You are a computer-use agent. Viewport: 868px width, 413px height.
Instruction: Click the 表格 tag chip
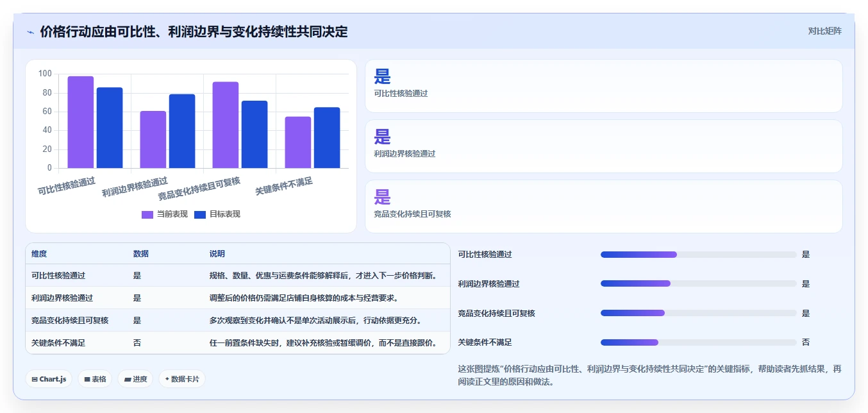95,379
